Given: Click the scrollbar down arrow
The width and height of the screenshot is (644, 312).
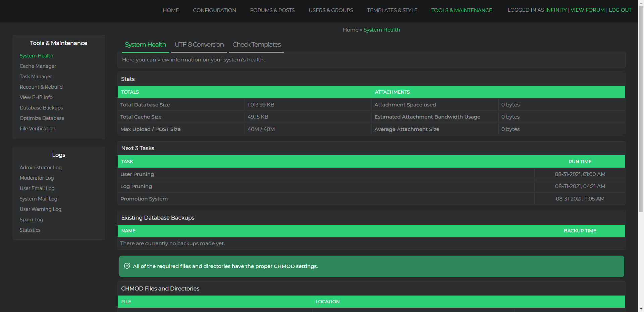Looking at the screenshot, I should click(641, 309).
